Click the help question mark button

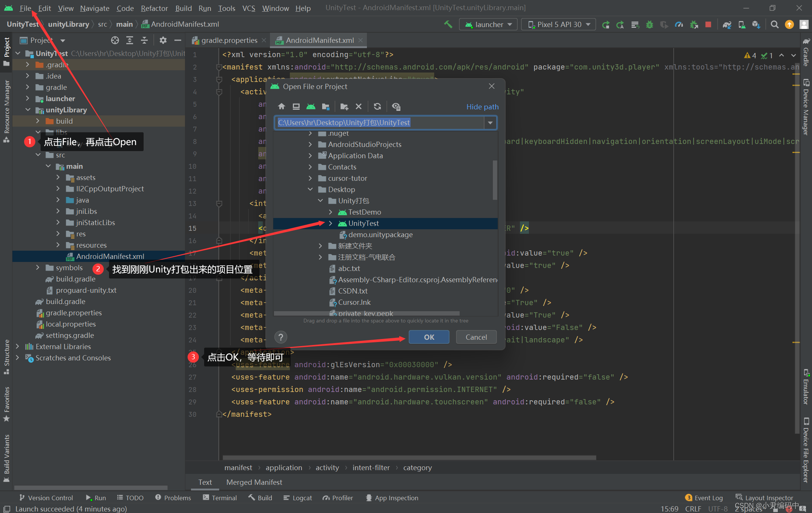pos(281,337)
